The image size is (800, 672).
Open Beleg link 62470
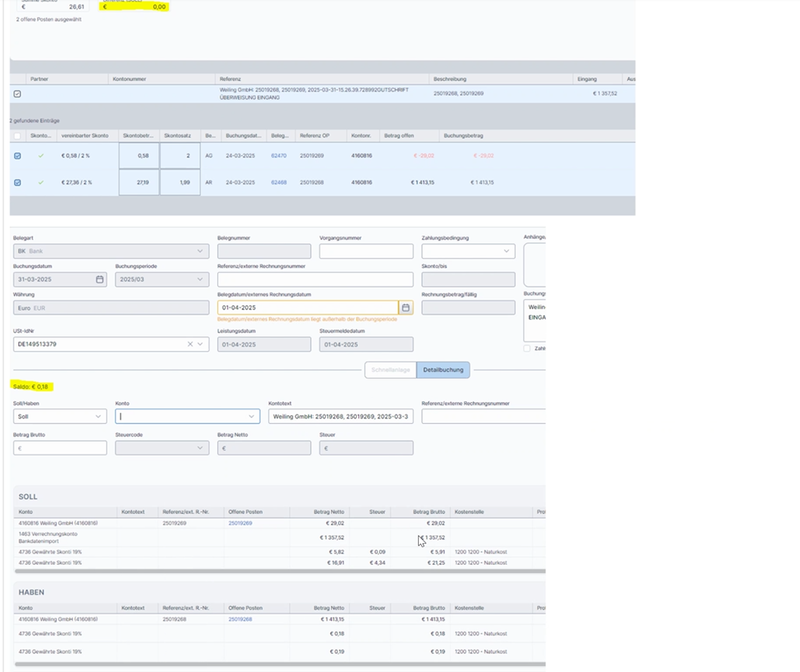(x=279, y=156)
